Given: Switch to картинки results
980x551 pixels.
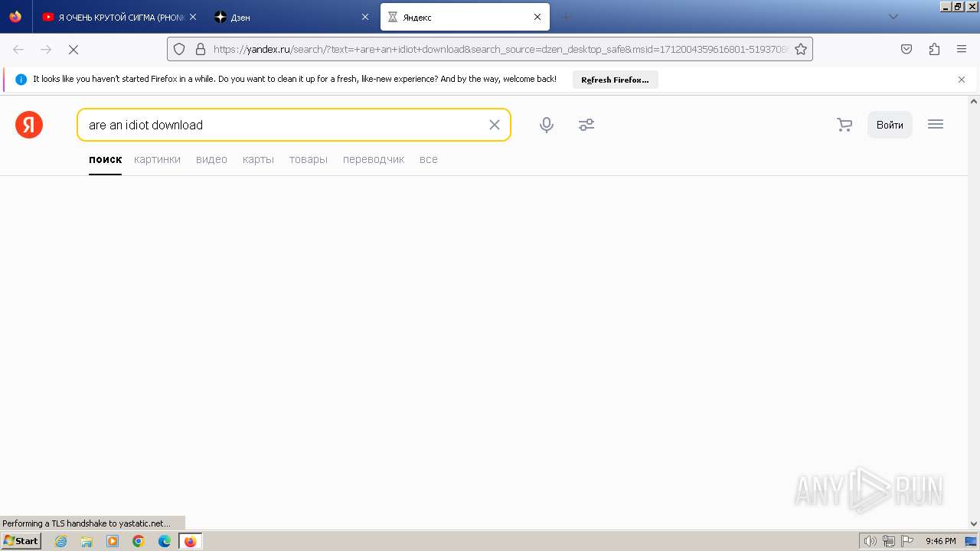Looking at the screenshot, I should [x=157, y=159].
